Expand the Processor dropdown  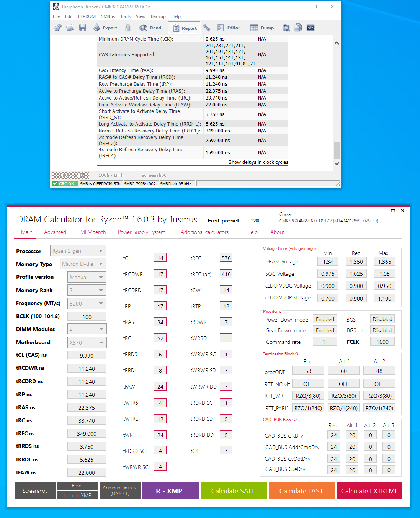tap(78, 251)
